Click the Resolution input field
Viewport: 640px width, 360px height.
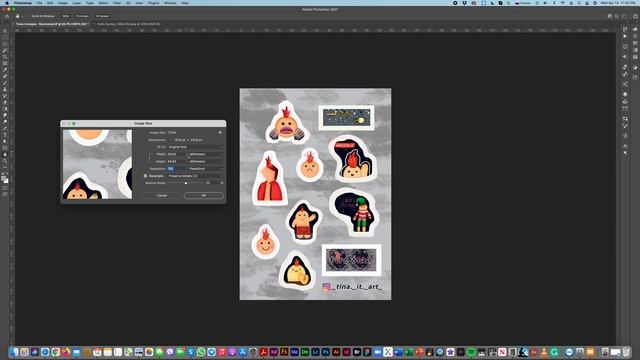pos(176,169)
